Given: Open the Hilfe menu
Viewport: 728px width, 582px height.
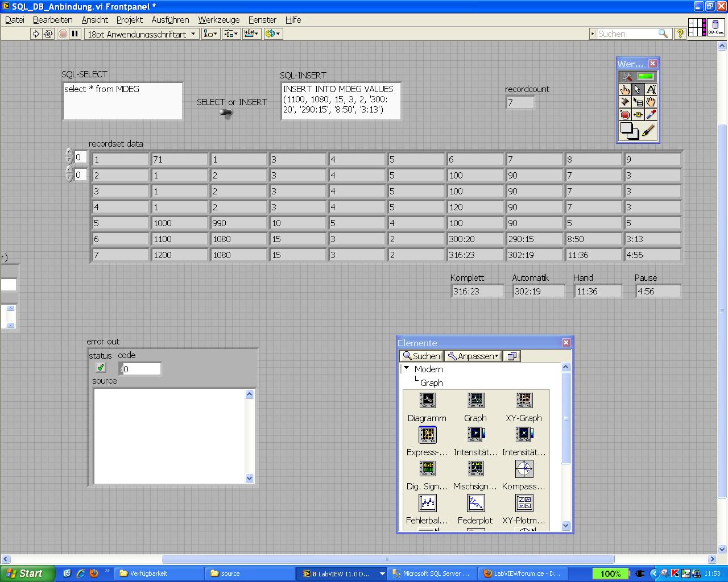Looking at the screenshot, I should point(293,20).
